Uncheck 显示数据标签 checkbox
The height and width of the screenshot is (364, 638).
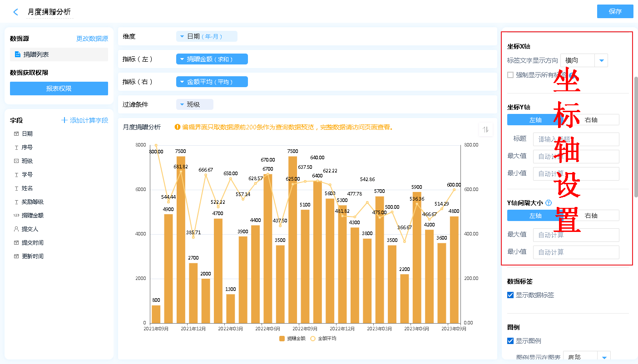click(510, 295)
